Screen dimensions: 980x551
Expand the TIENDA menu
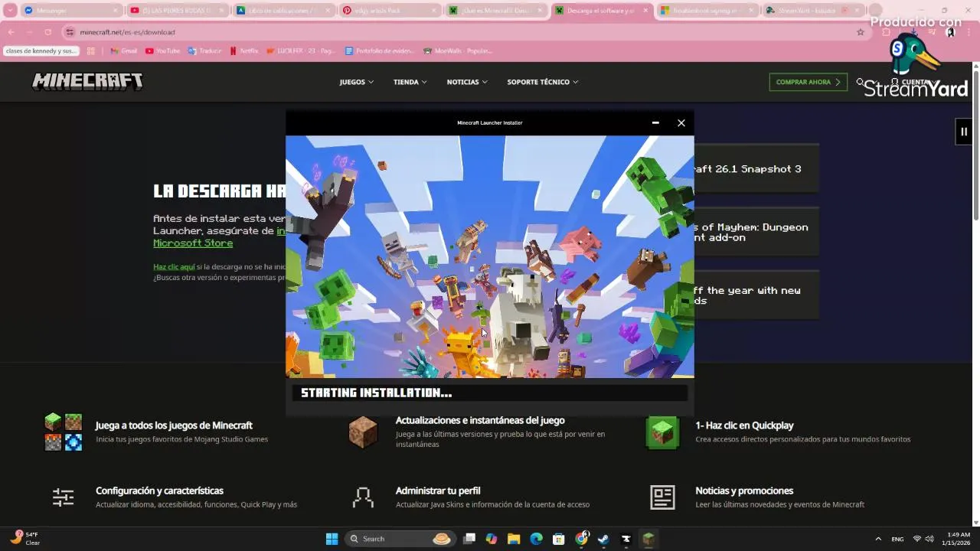[x=410, y=82]
